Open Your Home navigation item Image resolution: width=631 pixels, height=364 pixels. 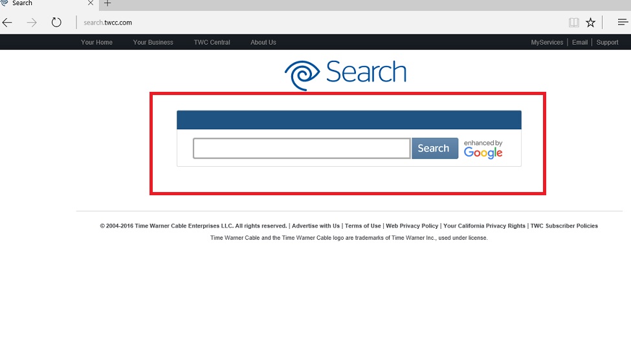pos(96,42)
